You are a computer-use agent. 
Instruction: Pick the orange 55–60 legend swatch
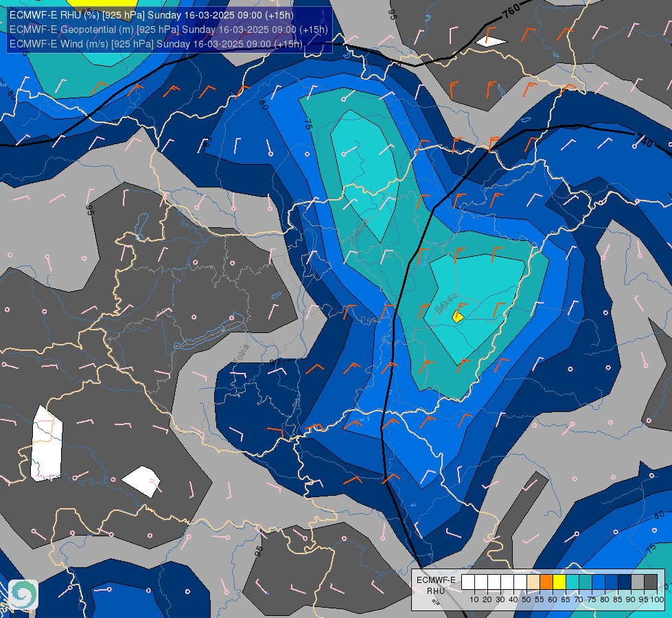546,582
